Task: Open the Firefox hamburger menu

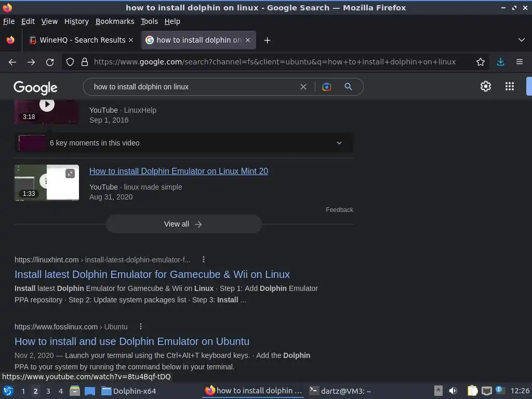Action: click(x=520, y=62)
